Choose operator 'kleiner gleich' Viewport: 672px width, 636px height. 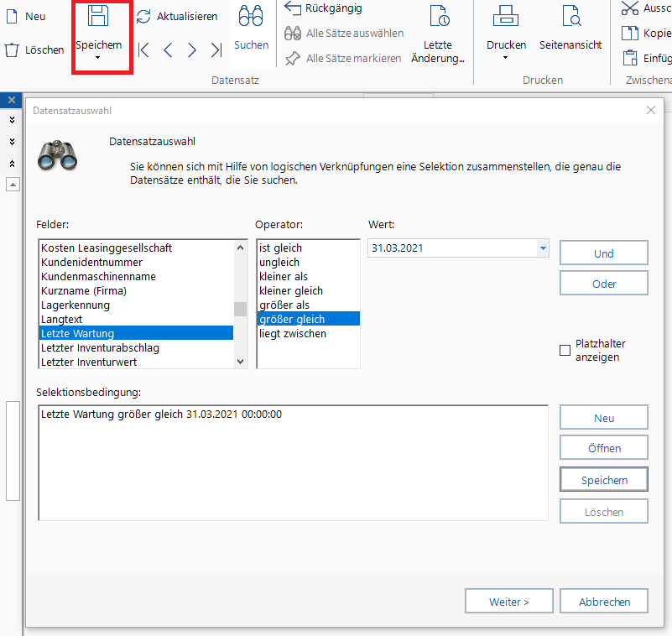[x=308, y=290]
